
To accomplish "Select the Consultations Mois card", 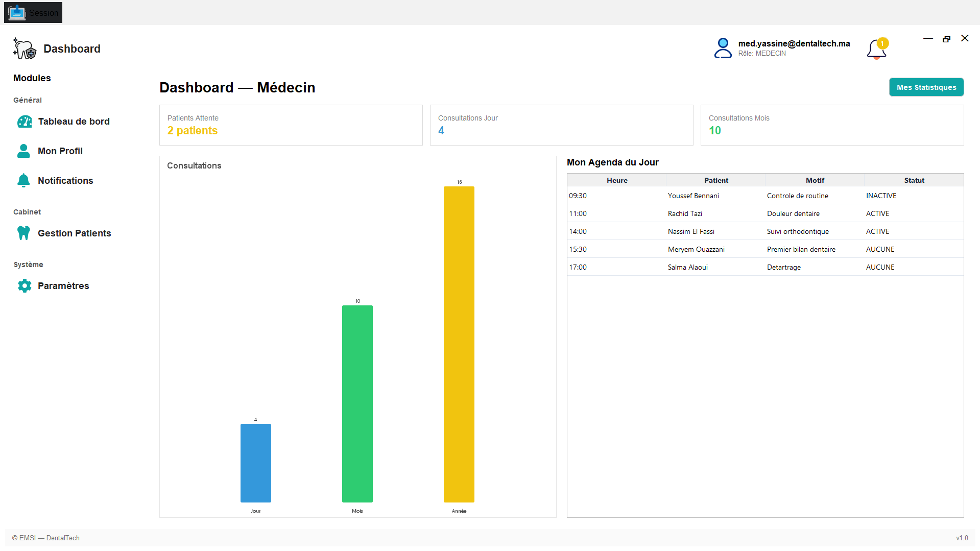I will tap(832, 125).
